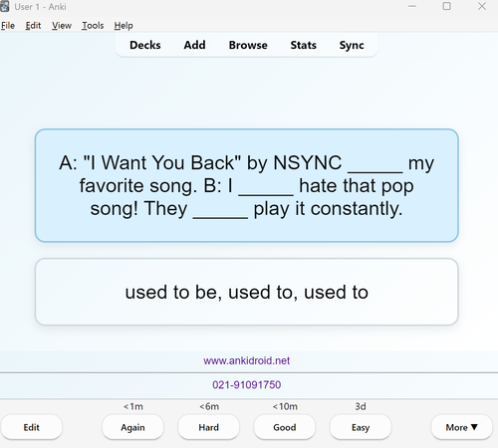The image size is (498, 448).
Task: Click the <6m interval label
Action: click(x=209, y=406)
